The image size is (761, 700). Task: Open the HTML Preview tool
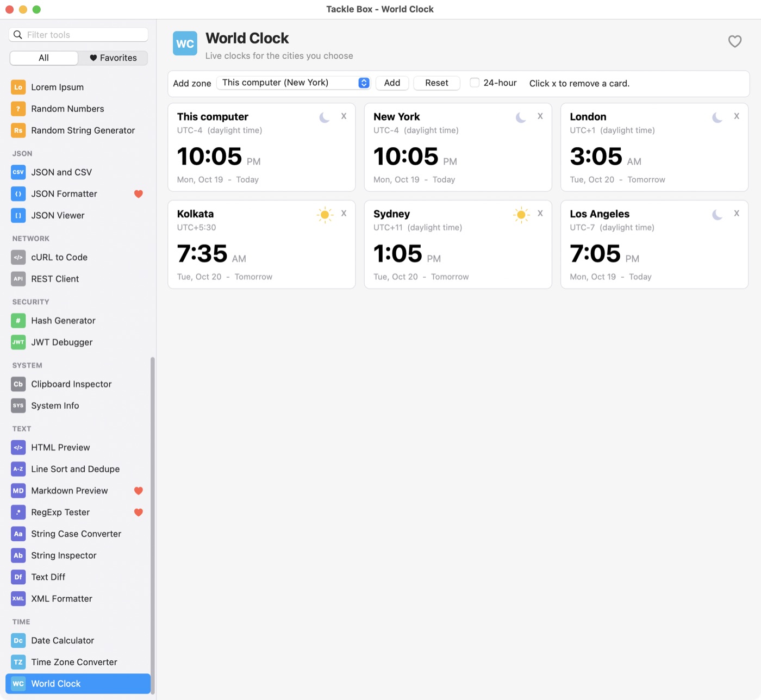78,448
